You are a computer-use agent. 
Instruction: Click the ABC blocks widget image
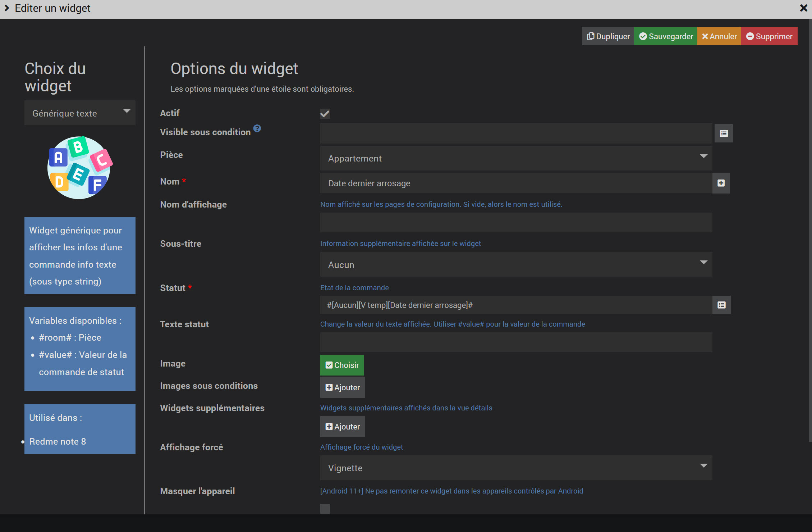click(80, 168)
